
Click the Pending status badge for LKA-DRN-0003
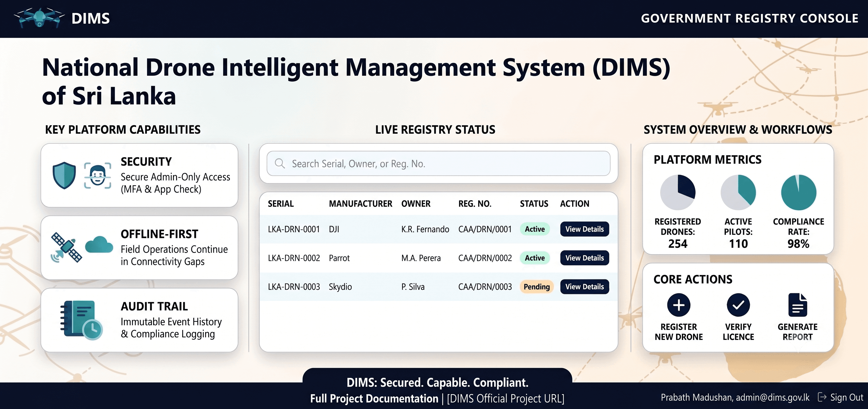pos(536,287)
